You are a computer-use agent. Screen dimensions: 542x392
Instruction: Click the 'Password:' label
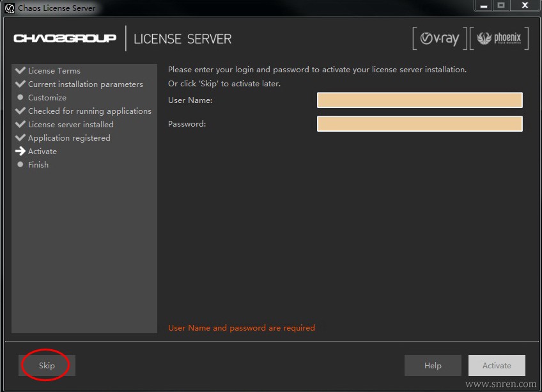tap(187, 124)
